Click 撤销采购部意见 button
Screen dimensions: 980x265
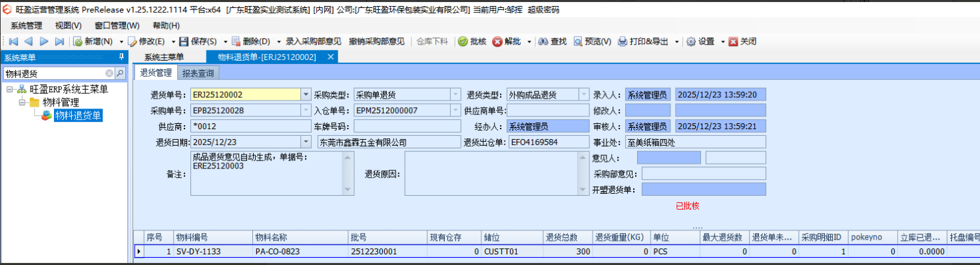tap(377, 41)
